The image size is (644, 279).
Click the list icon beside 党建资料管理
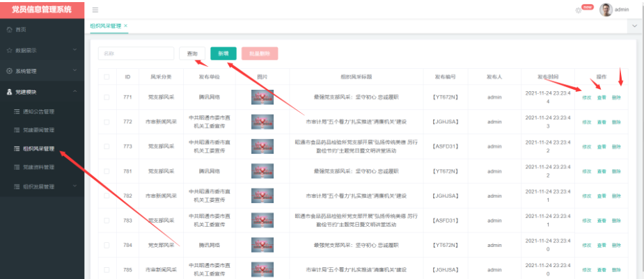(x=17, y=168)
